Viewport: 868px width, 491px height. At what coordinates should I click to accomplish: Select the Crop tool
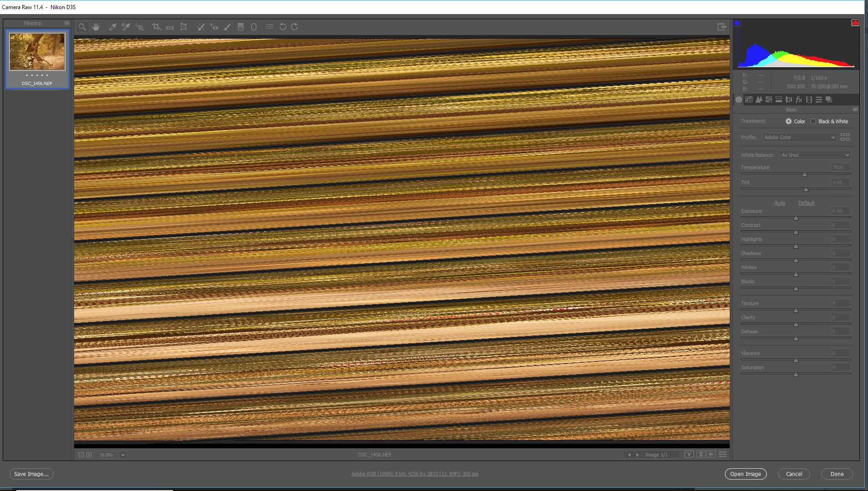[156, 27]
